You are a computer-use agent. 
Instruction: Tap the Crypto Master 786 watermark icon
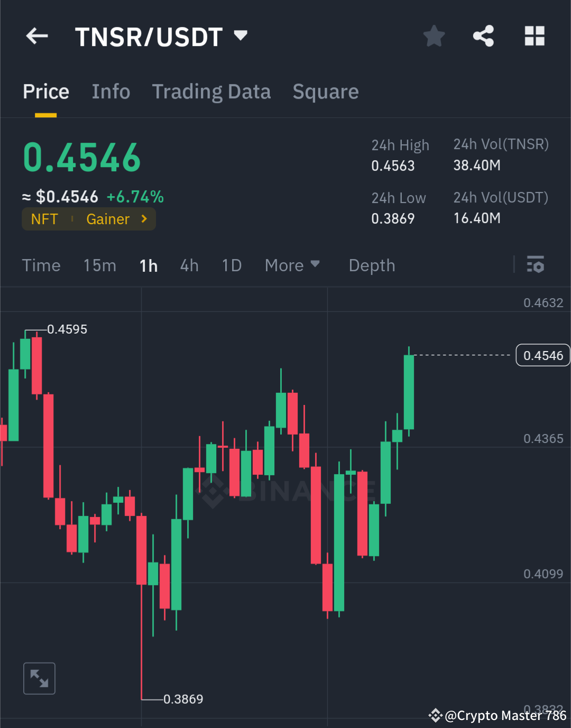435,715
